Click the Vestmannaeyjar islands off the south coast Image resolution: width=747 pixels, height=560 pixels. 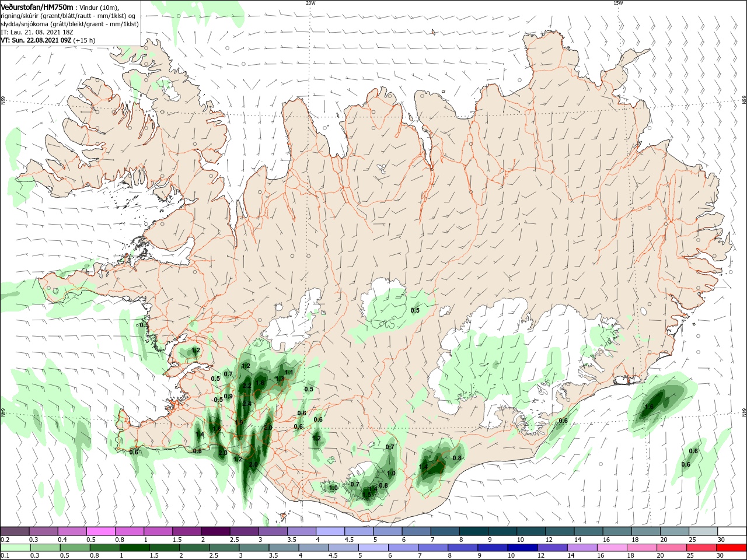(x=284, y=517)
